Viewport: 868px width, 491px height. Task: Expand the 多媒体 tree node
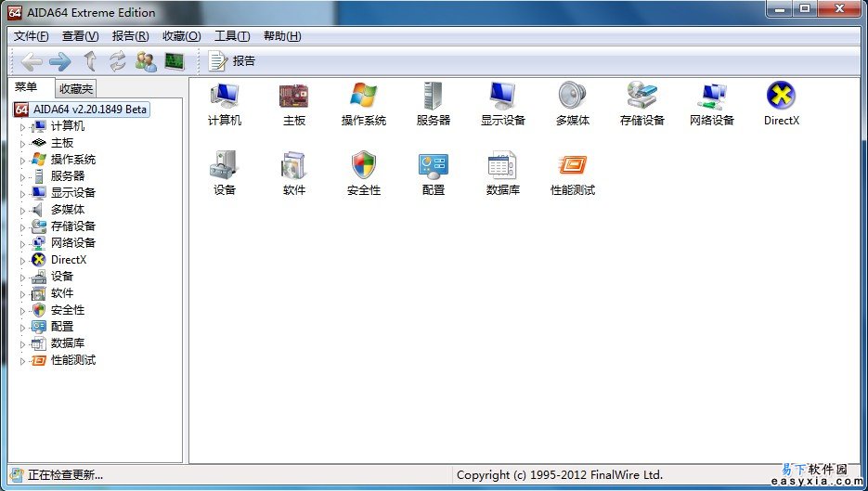point(22,211)
